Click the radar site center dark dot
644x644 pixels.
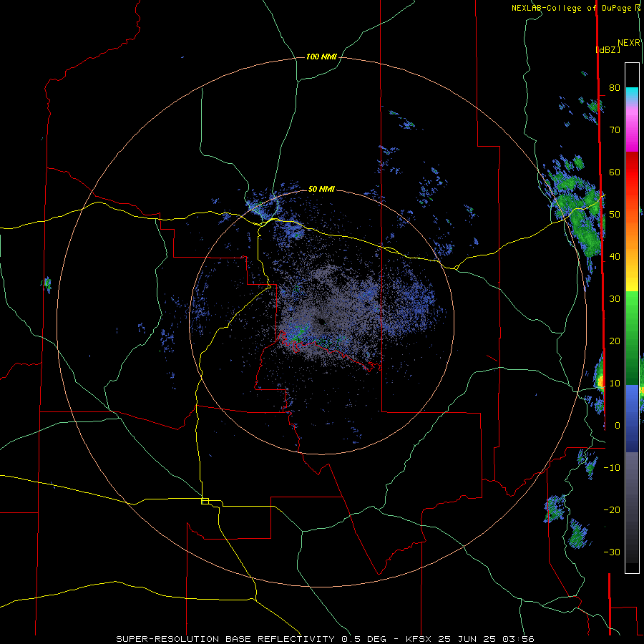coord(323,322)
